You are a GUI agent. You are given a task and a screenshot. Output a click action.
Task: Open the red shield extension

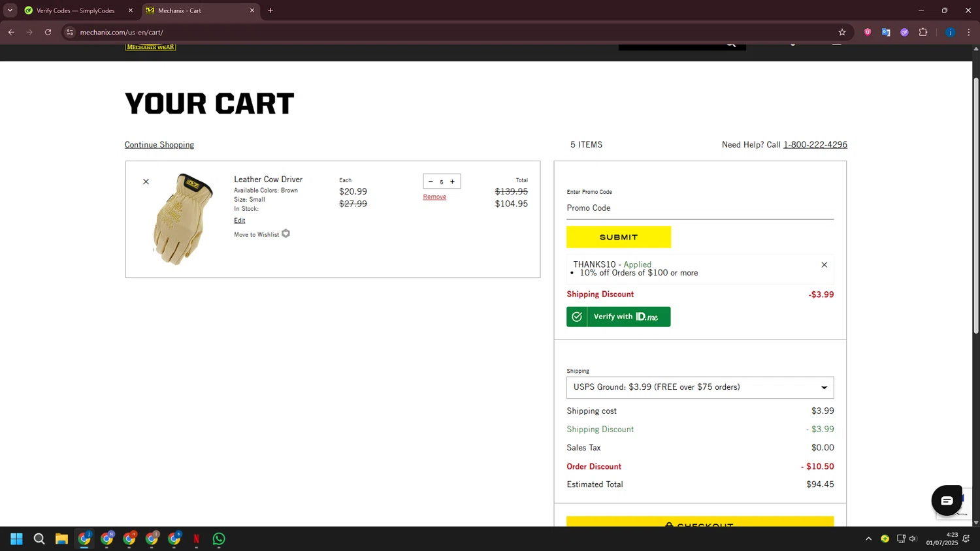[x=868, y=32]
